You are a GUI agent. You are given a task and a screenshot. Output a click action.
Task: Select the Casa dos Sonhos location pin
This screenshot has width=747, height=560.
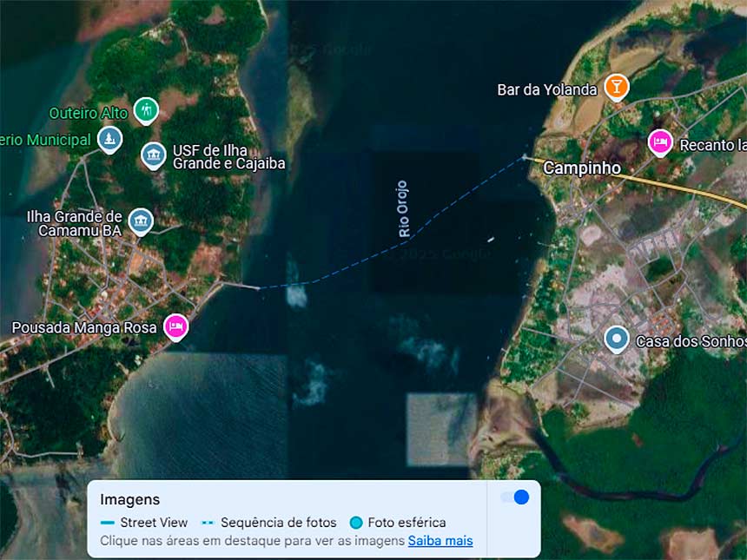pos(617,339)
